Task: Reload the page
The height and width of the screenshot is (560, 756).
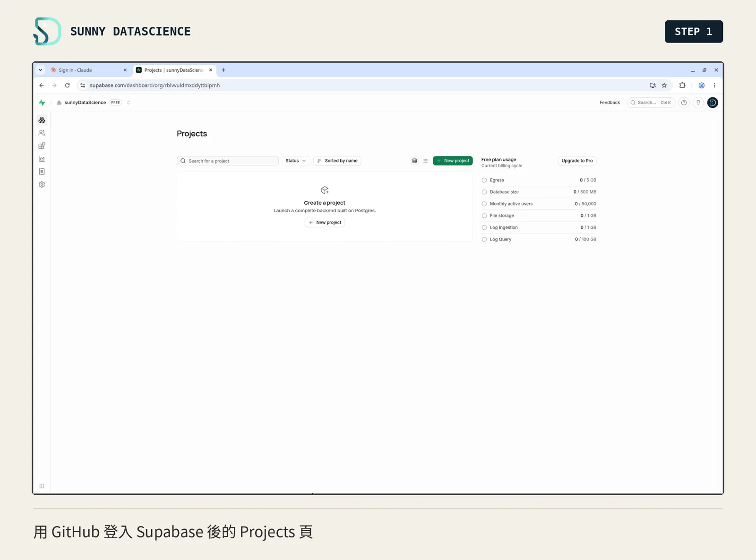Action: coord(67,86)
